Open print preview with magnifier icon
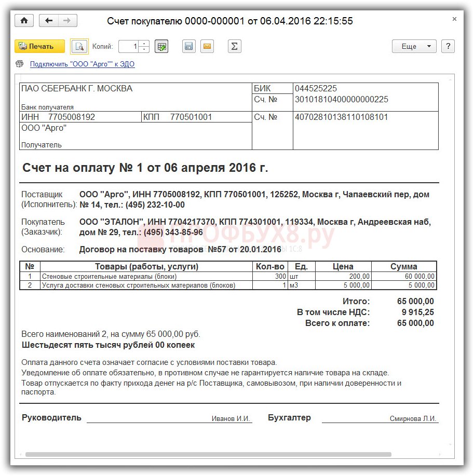Screen dimensions: 474x476 [x=79, y=46]
